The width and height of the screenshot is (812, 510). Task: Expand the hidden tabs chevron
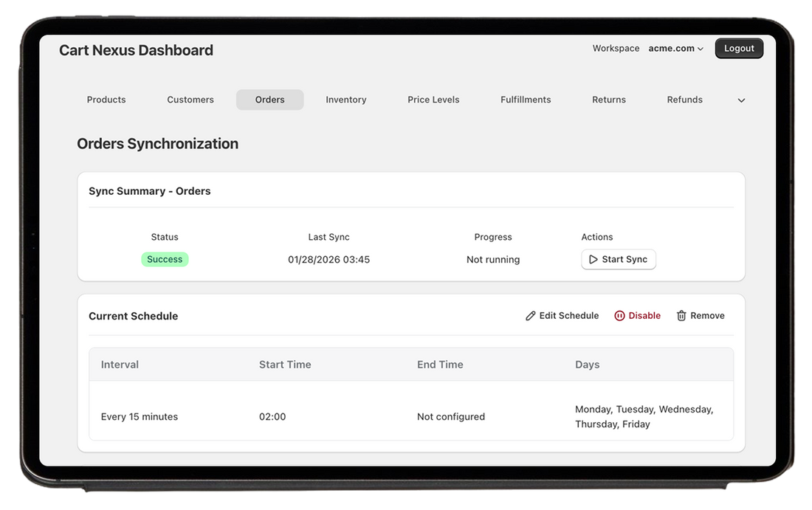click(740, 100)
